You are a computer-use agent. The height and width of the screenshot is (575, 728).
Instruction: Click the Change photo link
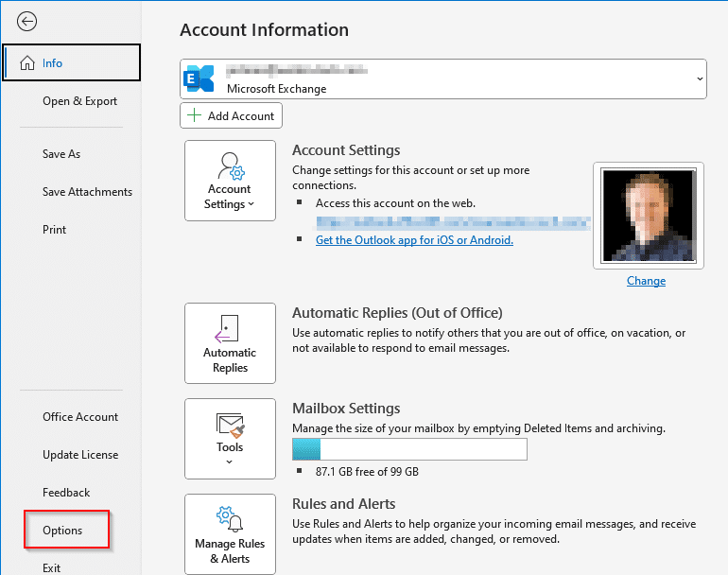coord(646,281)
